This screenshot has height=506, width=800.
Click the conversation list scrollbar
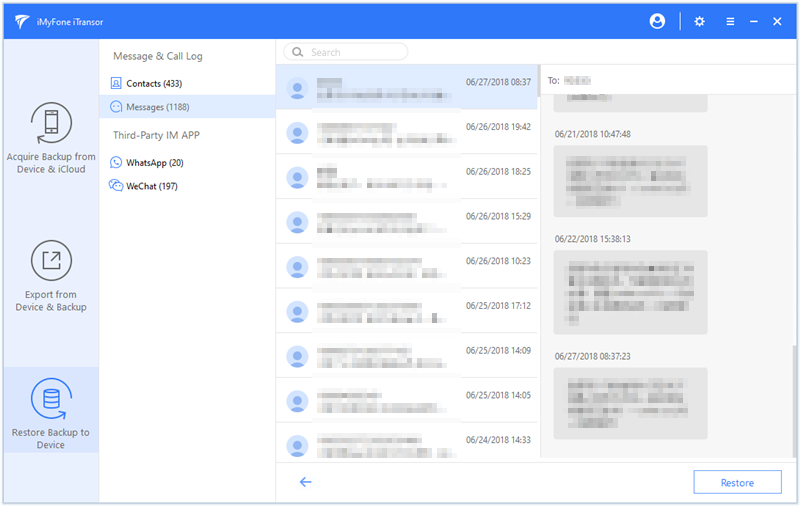point(538,81)
